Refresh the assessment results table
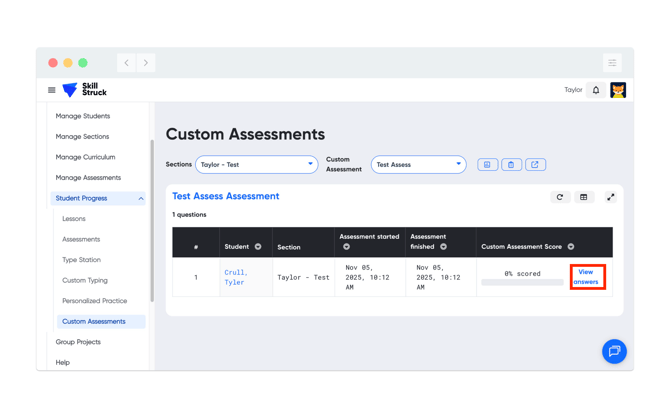 pos(560,197)
